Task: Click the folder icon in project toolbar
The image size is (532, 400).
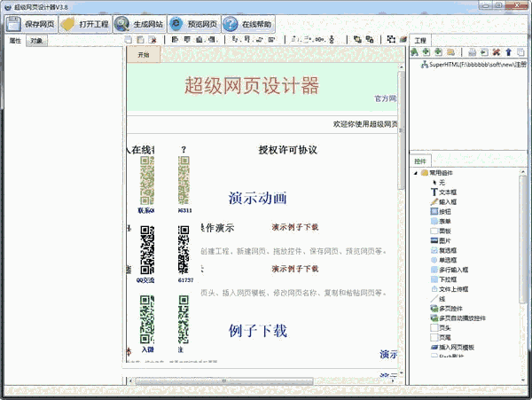Action: (x=450, y=52)
